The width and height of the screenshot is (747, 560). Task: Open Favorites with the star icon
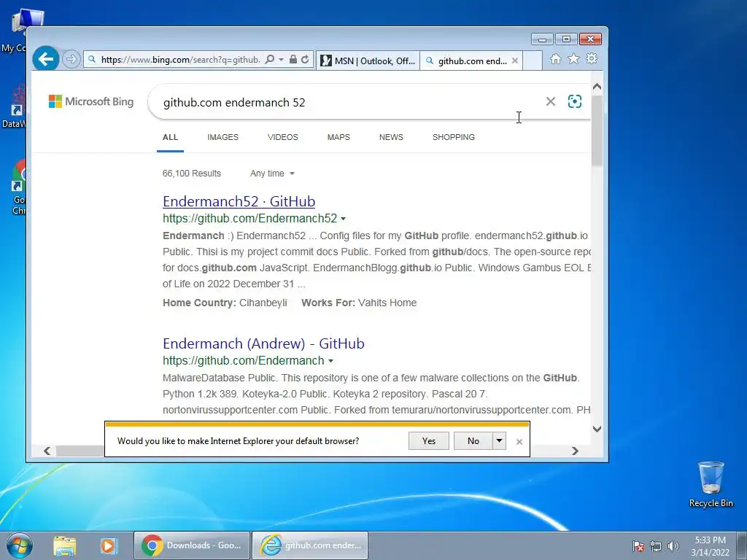click(x=573, y=58)
